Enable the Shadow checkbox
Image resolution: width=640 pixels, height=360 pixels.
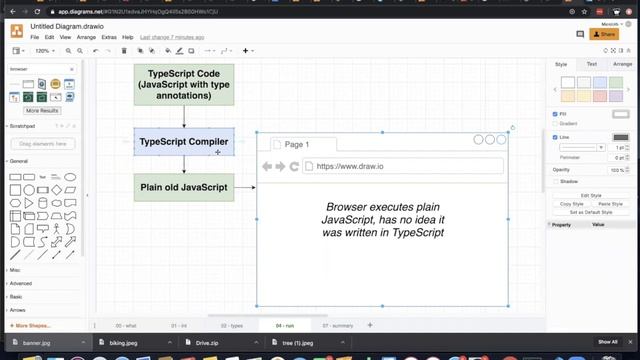pyautogui.click(x=555, y=182)
